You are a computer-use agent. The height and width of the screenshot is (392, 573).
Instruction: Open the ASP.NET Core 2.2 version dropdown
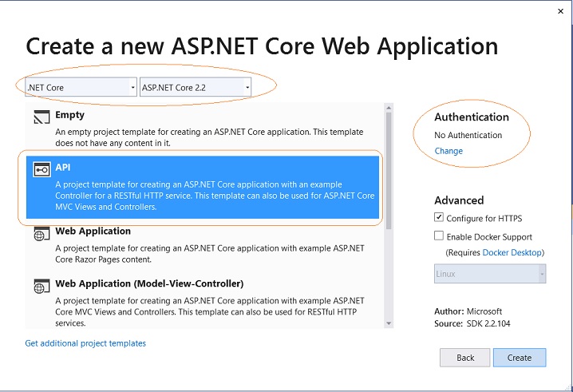(x=196, y=87)
